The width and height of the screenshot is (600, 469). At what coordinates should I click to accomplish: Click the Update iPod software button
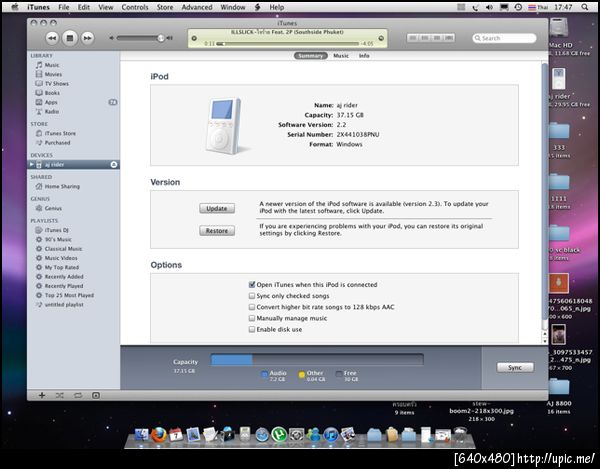point(217,208)
